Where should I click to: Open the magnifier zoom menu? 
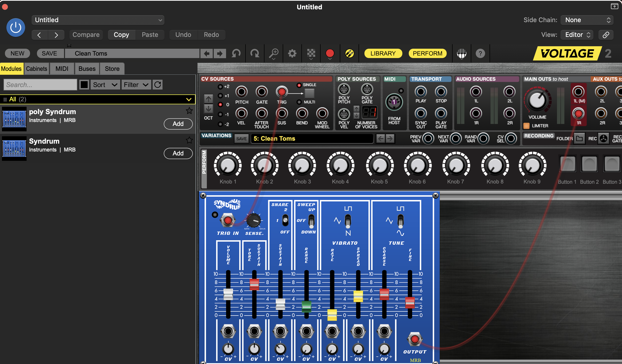[274, 54]
